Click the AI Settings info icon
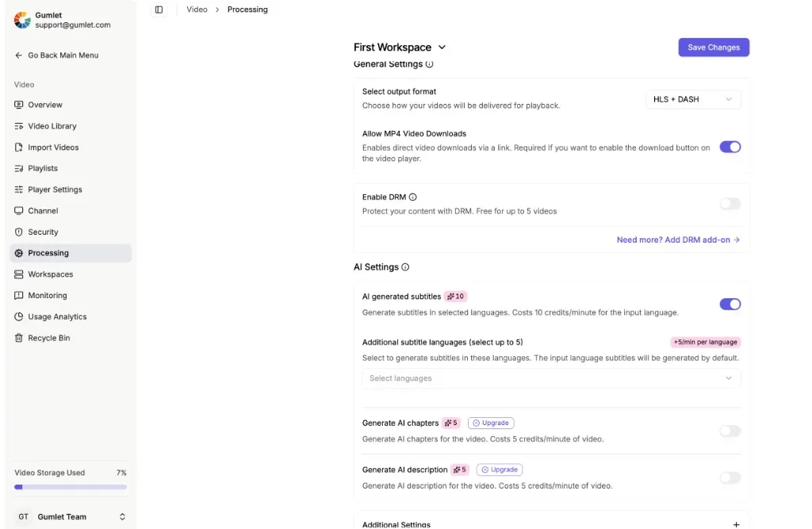Viewport: 812px width, 529px height. [x=405, y=267]
